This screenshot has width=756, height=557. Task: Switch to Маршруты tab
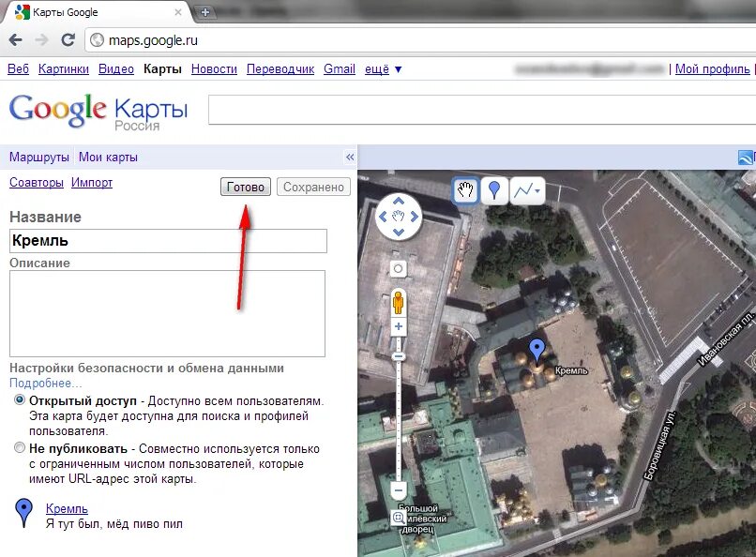coord(39,158)
